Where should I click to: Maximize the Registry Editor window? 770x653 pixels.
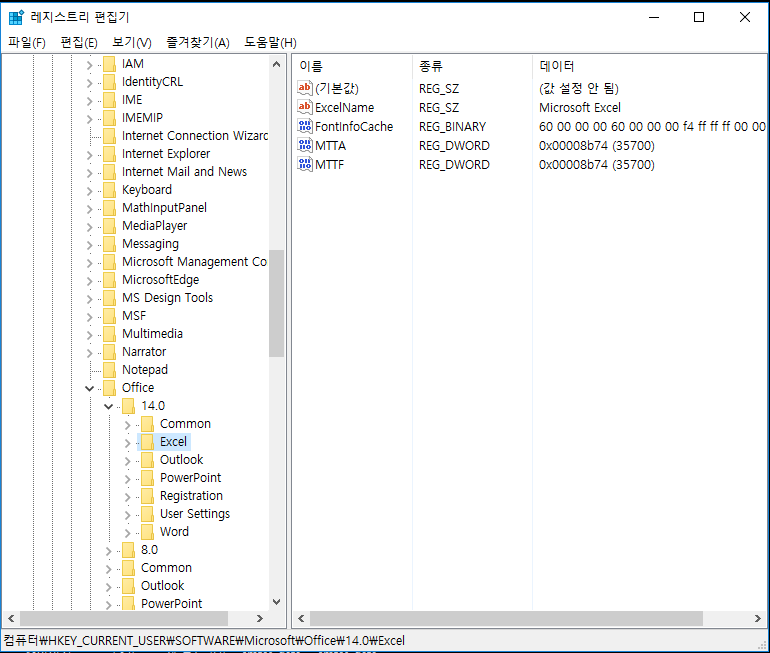click(x=699, y=17)
